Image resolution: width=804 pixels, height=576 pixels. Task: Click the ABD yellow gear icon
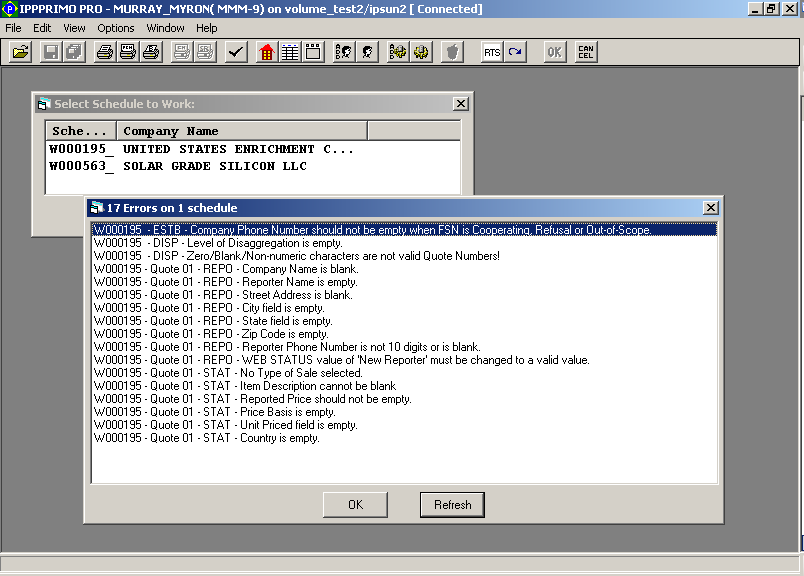pos(398,52)
